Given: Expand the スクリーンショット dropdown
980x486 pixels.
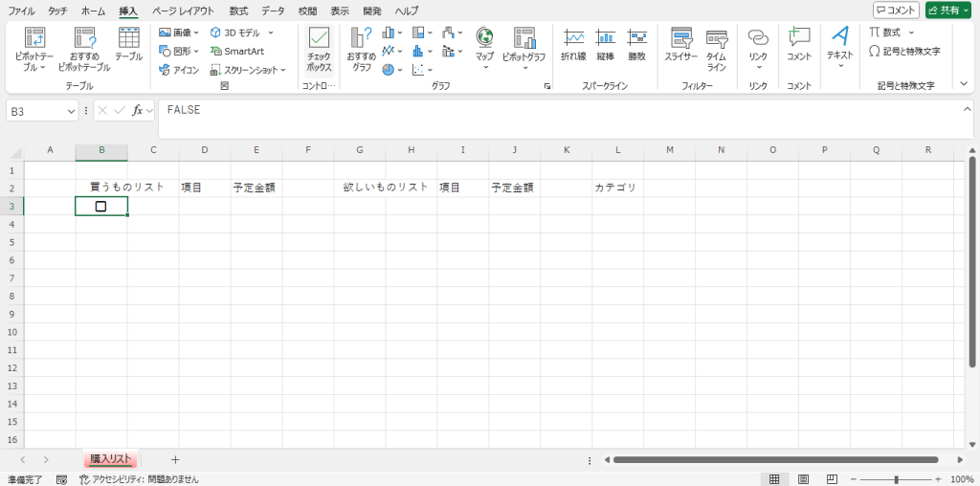Looking at the screenshot, I should (x=285, y=70).
